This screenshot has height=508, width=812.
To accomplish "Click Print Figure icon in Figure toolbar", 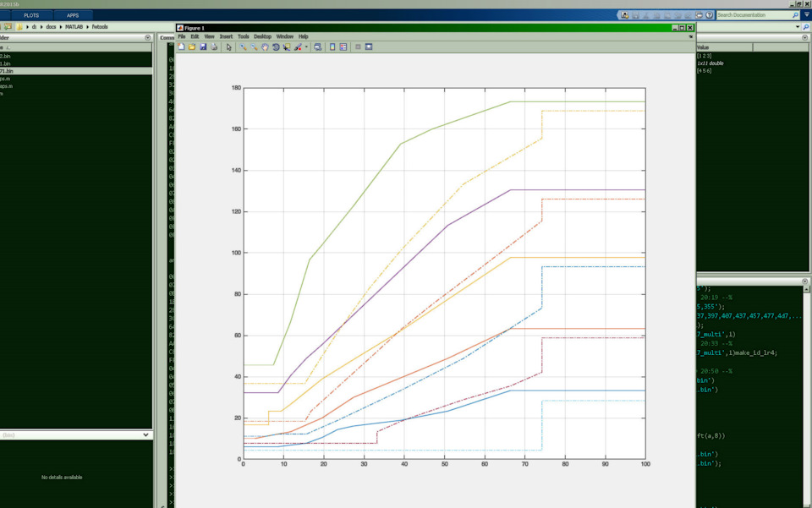I will pyautogui.click(x=214, y=47).
